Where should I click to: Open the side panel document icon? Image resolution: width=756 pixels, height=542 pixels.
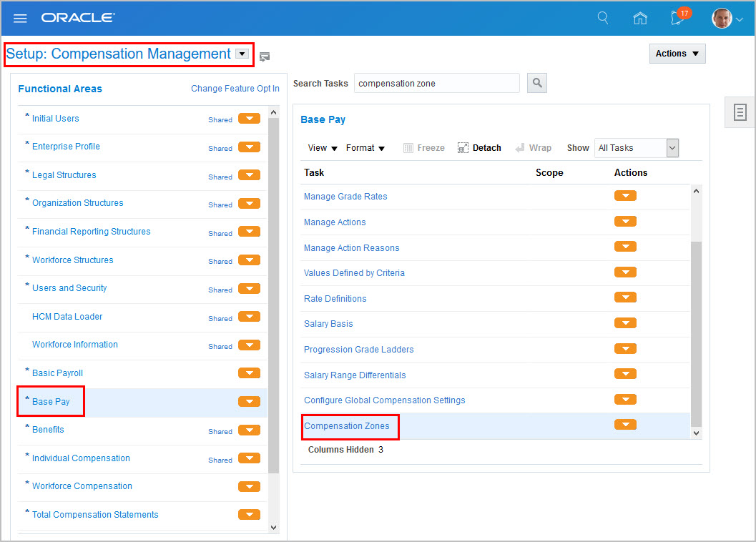740,112
